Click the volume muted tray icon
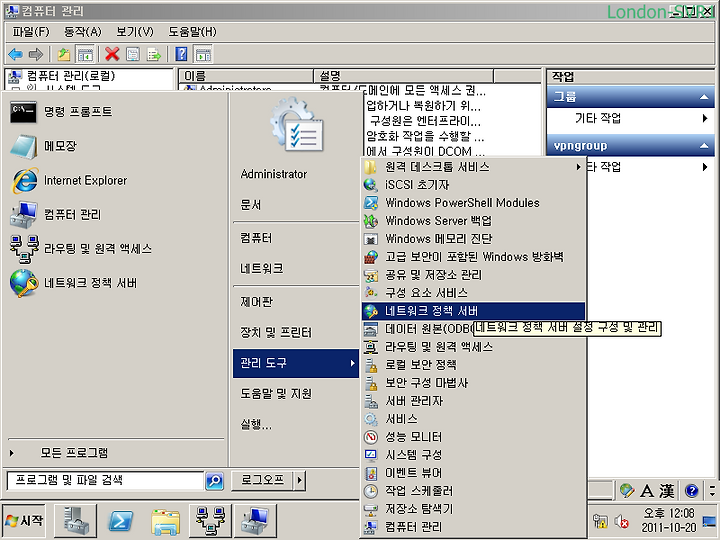The image size is (720, 540). pyautogui.click(x=622, y=521)
